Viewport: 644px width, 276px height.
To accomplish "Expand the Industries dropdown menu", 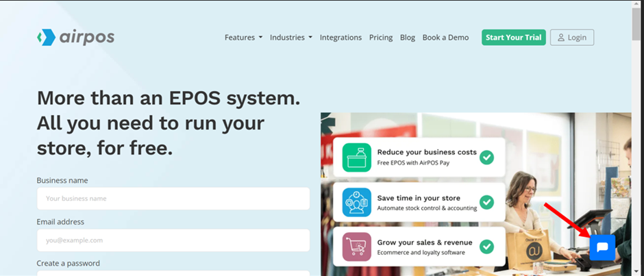I will tap(290, 38).
